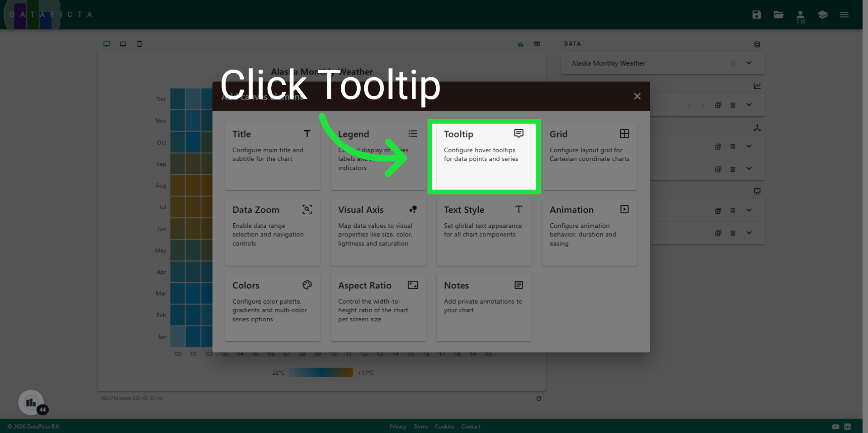Viewport: 868px width, 433px height.
Task: Move the series row up
Action: pos(703,105)
